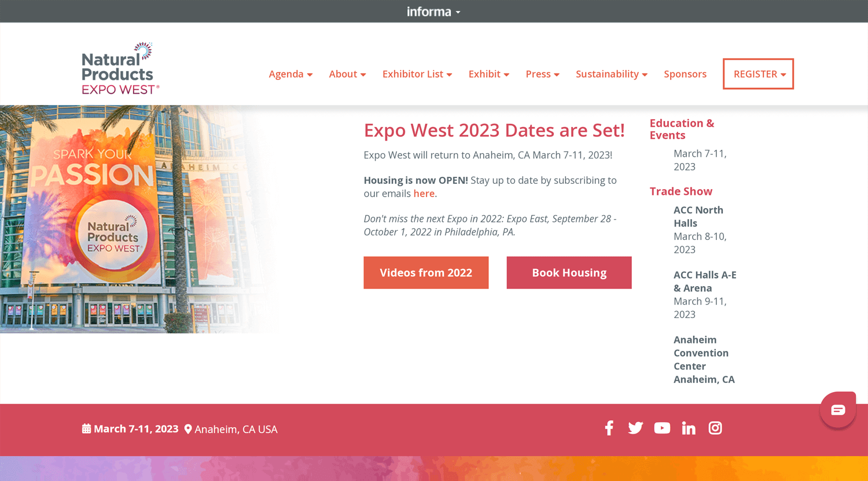Viewport: 868px width, 481px height.
Task: Expand the Agenda menu
Action: [290, 74]
